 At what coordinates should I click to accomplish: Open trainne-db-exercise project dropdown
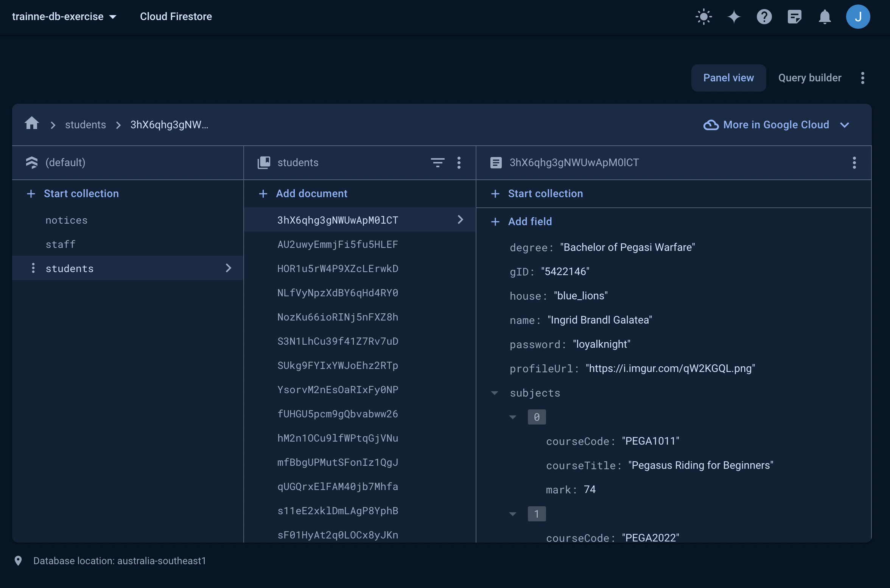[64, 17]
